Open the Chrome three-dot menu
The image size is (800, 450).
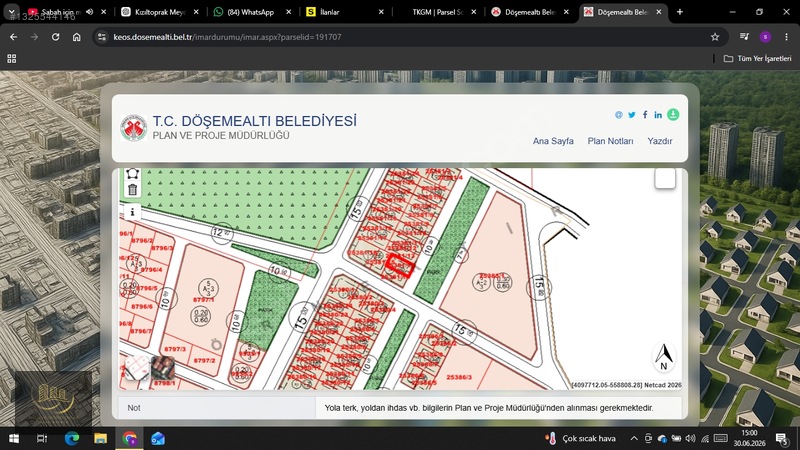pyautogui.click(x=786, y=37)
